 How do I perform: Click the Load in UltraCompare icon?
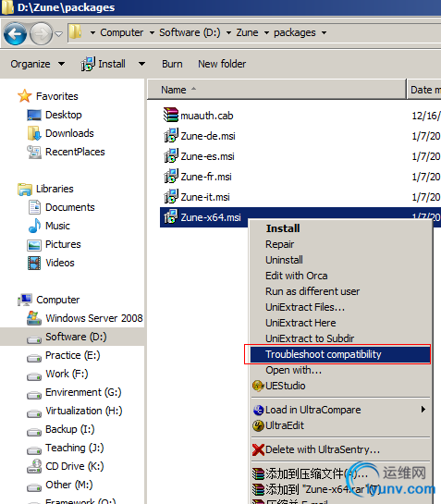point(258,410)
